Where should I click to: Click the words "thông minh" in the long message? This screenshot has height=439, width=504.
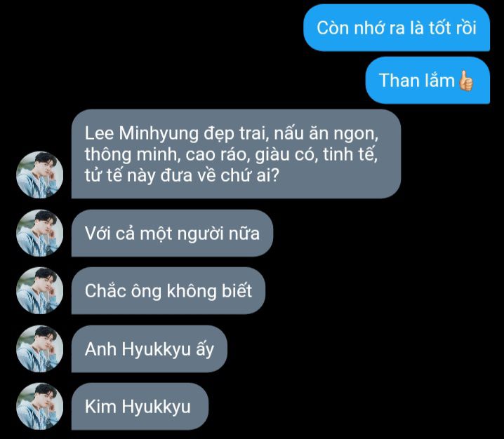pyautogui.click(x=131, y=154)
